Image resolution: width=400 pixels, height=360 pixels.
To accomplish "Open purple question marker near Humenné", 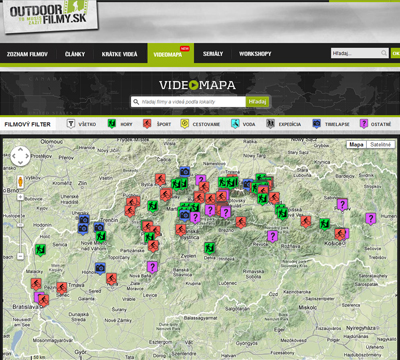I will pos(370,219).
